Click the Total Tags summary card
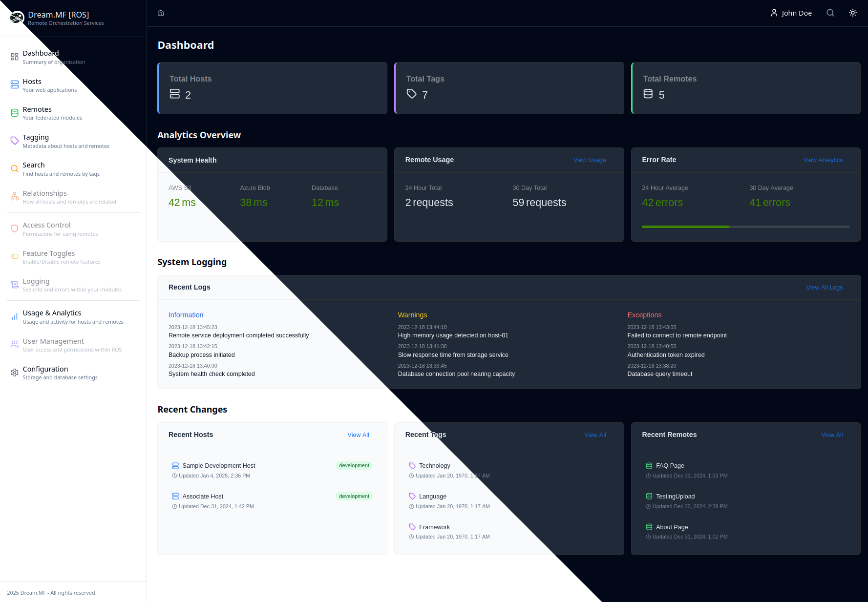This screenshot has width=868, height=602. pyautogui.click(x=509, y=88)
